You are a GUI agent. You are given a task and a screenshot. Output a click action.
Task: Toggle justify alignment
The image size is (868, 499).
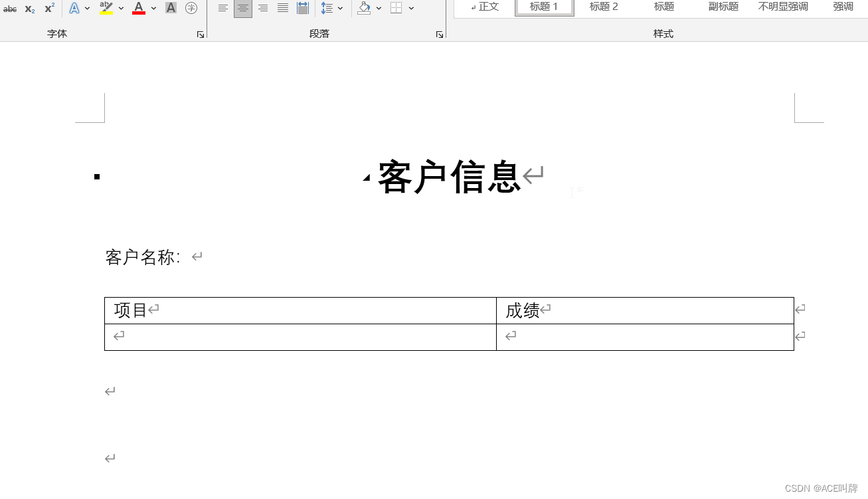282,7
